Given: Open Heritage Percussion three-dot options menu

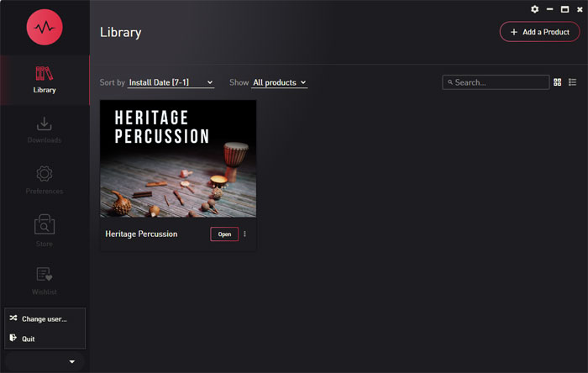Looking at the screenshot, I should 245,234.
